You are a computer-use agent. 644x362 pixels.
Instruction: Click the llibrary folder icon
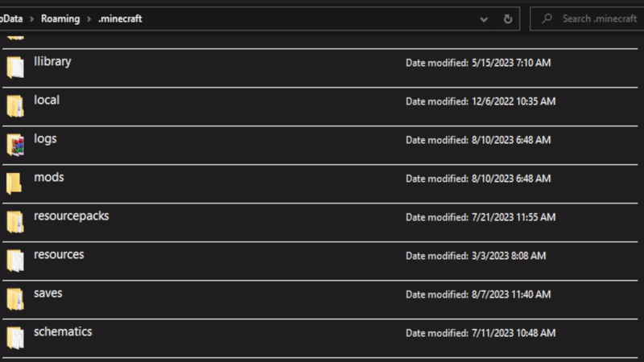(14, 68)
